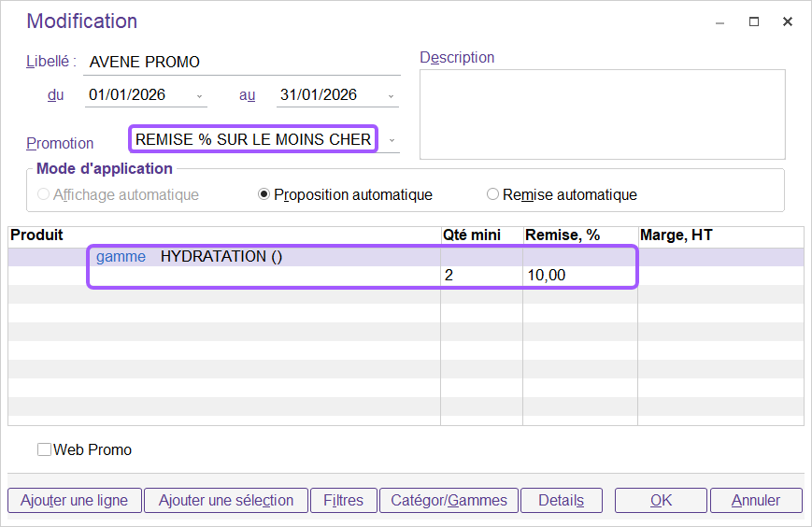Screen dimensions: 812x527
Task: Maximize the Modification window
Action: click(x=754, y=21)
